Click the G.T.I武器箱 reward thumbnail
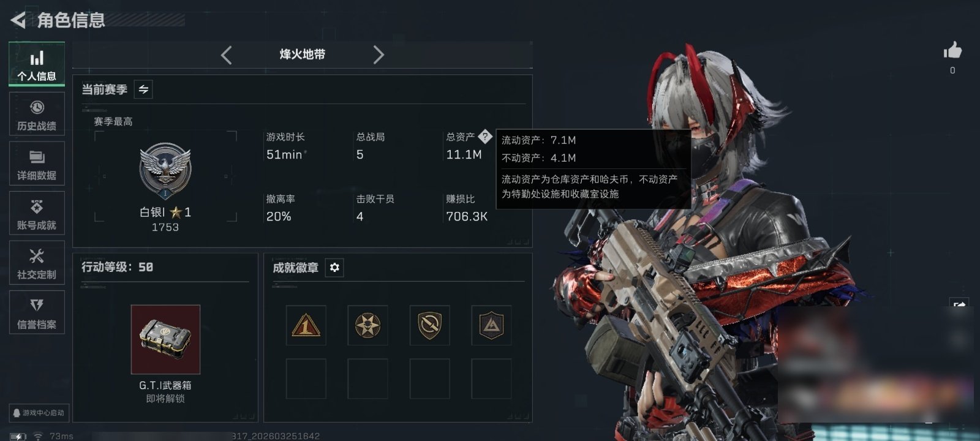Image resolution: width=980 pixels, height=441 pixels. (x=165, y=339)
